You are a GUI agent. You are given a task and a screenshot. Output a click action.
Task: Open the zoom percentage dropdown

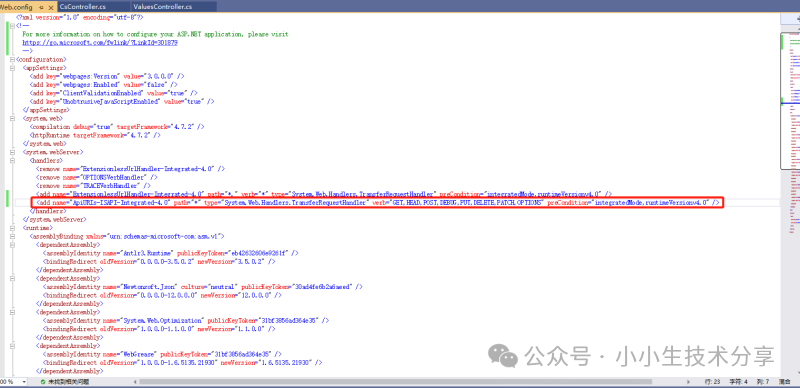(x=23, y=381)
